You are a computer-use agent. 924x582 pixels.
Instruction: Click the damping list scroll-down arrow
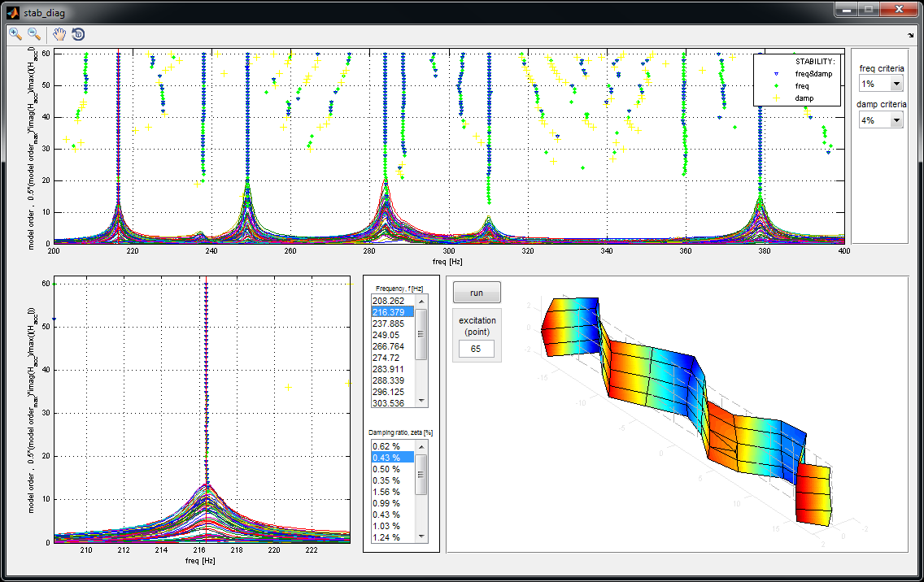click(421, 536)
